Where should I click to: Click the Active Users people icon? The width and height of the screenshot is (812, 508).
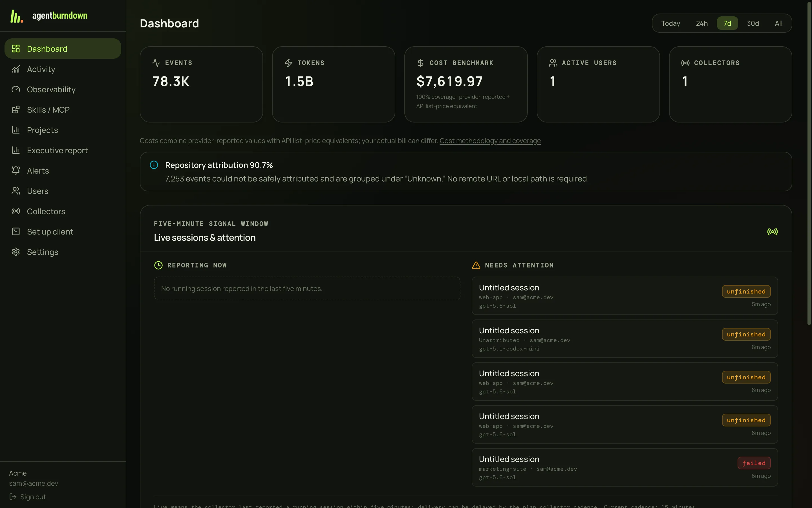(x=553, y=63)
